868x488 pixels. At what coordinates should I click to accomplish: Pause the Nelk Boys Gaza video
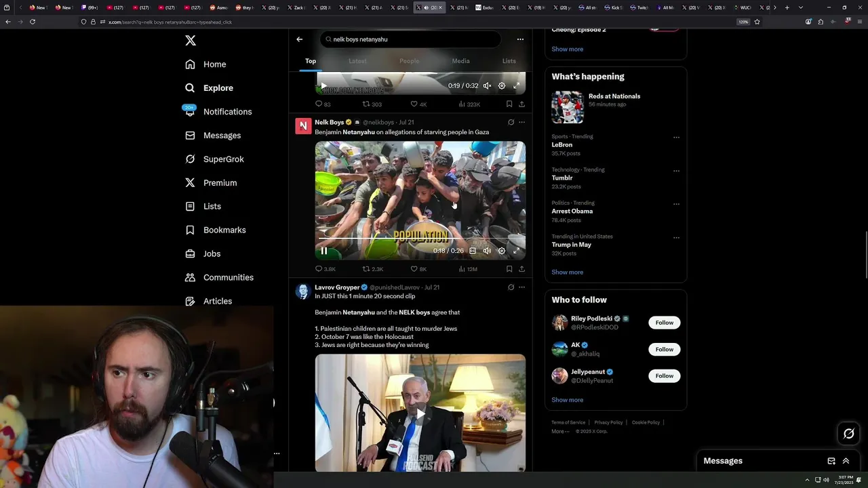point(324,251)
